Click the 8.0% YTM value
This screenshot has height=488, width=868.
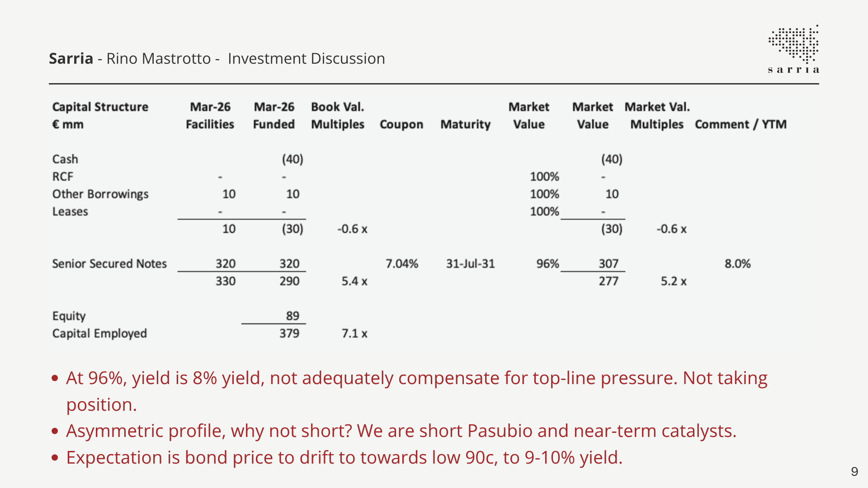(x=737, y=264)
